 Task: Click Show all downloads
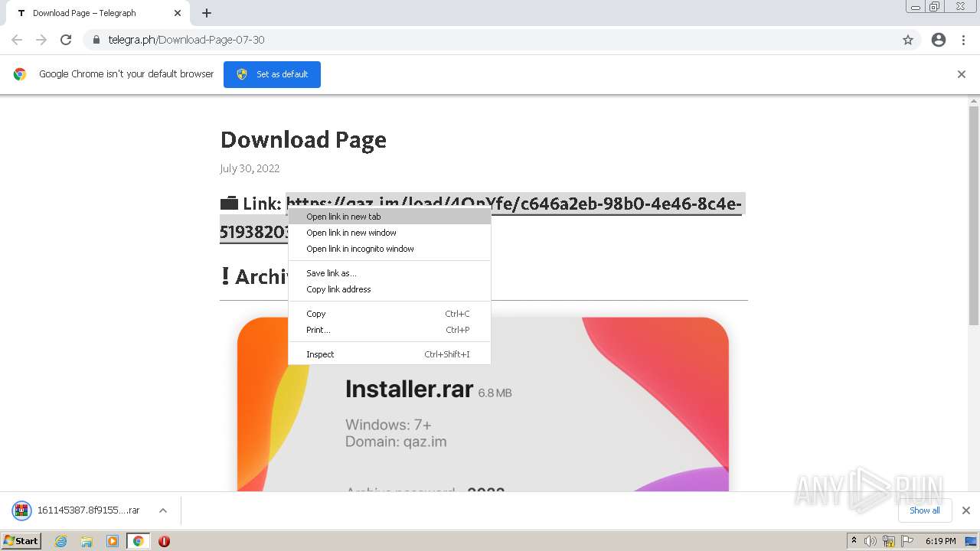pyautogui.click(x=925, y=510)
